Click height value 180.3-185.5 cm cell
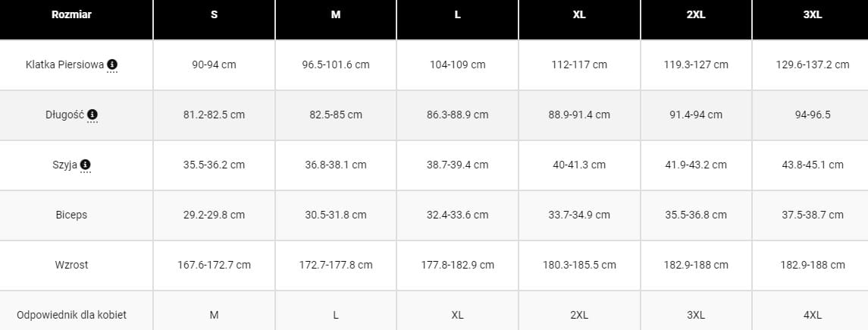Screen dimensions: 868x330 click(x=579, y=265)
